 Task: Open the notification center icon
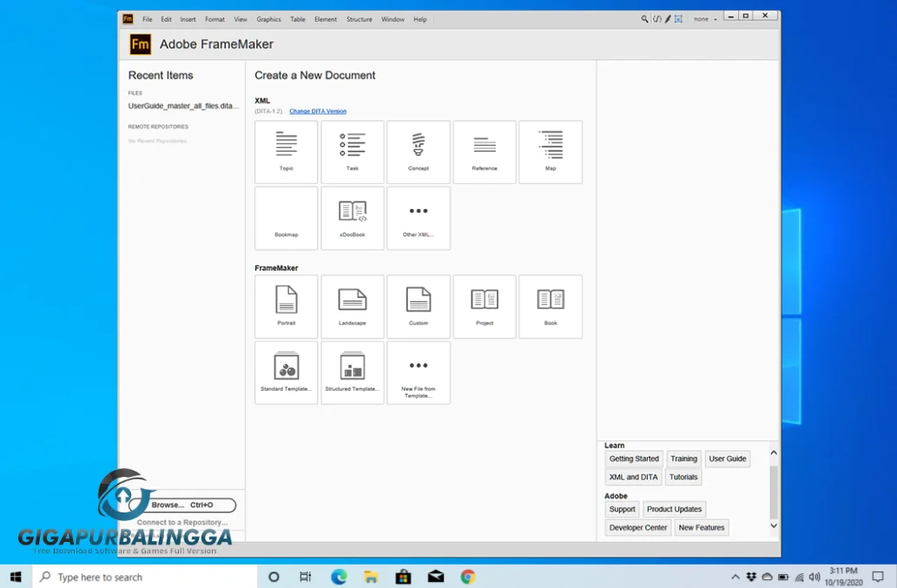(878, 577)
